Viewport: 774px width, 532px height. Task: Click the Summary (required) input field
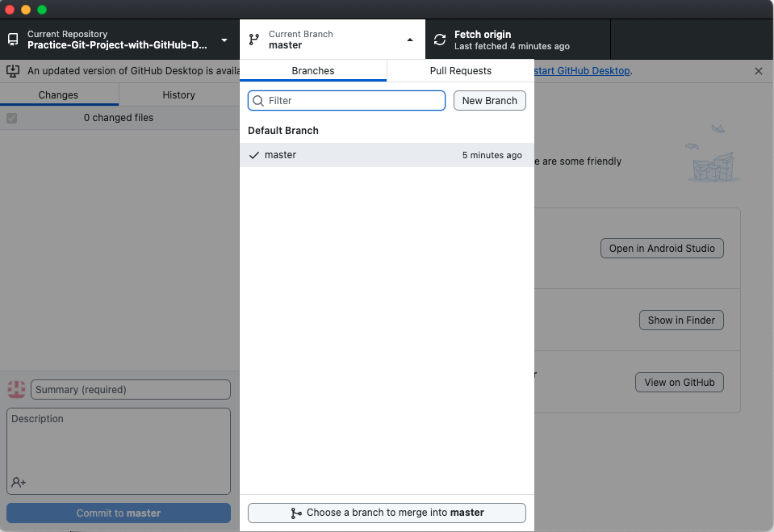tap(130, 390)
